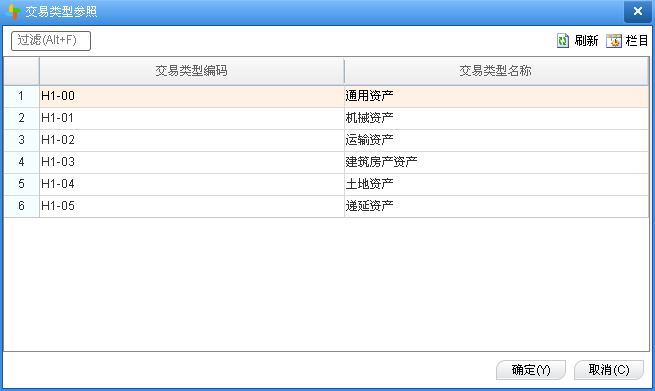Click the 刷新 refresh icon
655x391 pixels.
(x=563, y=41)
